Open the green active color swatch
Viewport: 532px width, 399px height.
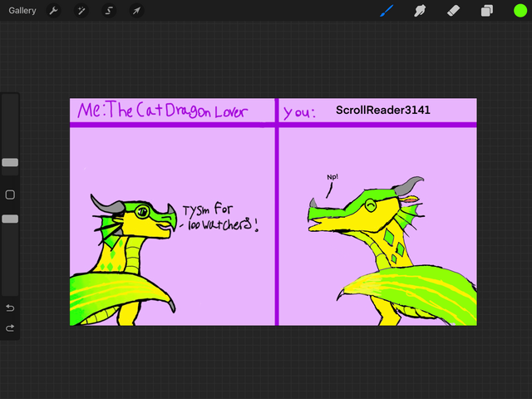(520, 11)
